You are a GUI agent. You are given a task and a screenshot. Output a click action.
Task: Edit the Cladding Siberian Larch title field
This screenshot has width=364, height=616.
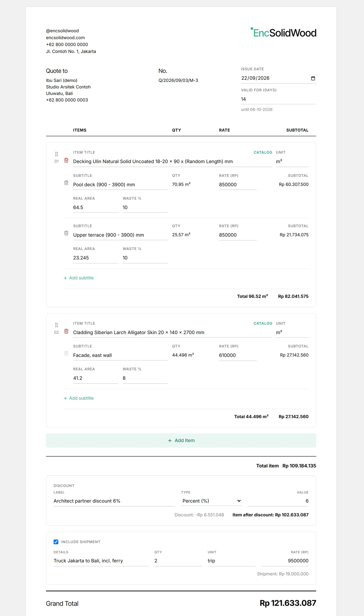coord(173,333)
